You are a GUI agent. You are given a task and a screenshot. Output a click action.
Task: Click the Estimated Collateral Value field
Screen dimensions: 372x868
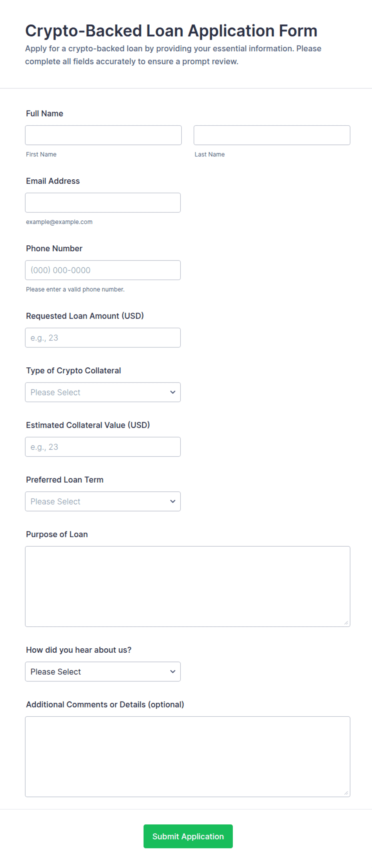pos(103,447)
